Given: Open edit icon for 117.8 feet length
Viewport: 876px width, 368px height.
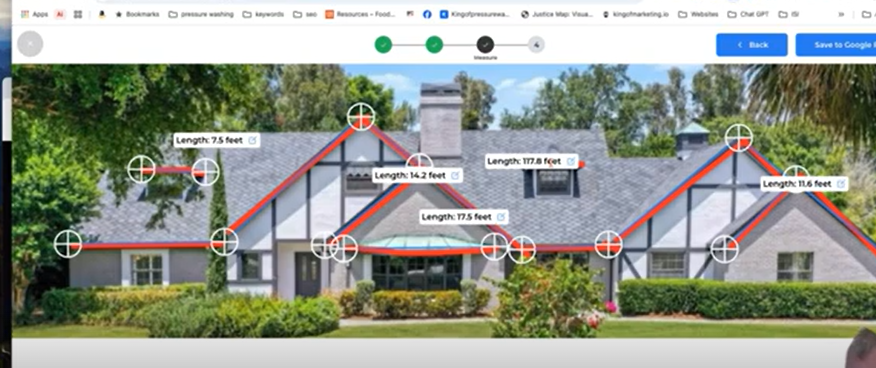Looking at the screenshot, I should 571,161.
